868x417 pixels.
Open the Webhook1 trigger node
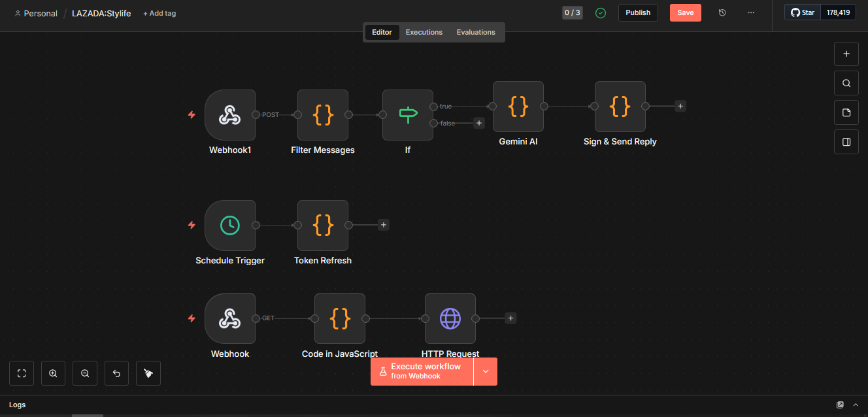point(230,115)
